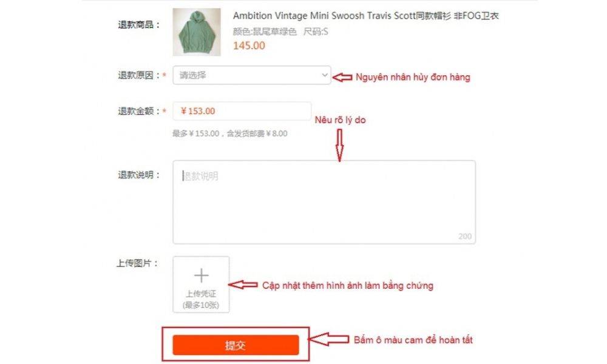The image size is (607, 364).
Task: Click the ¥153.00 refund amount field
Action: [x=242, y=111]
